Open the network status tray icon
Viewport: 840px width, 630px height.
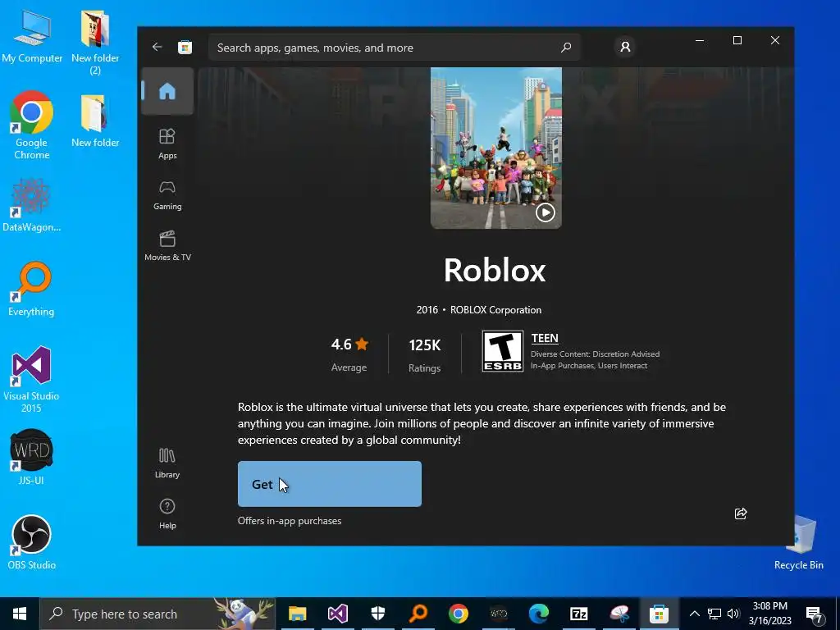714,614
